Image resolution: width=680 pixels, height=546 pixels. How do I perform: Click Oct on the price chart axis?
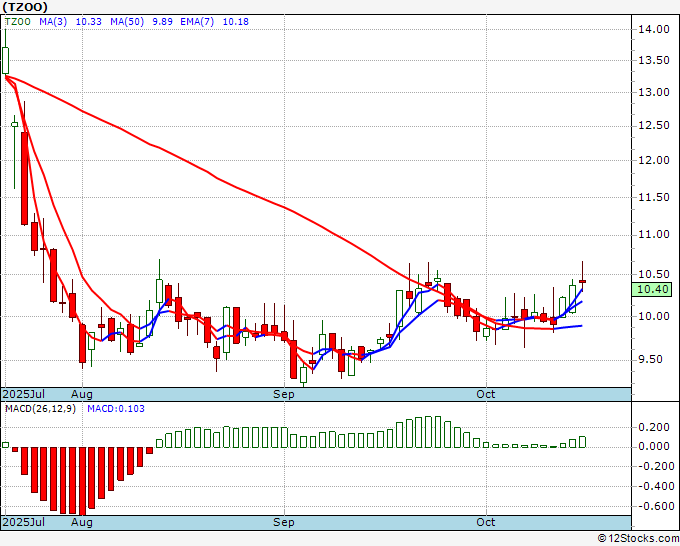[x=486, y=394]
